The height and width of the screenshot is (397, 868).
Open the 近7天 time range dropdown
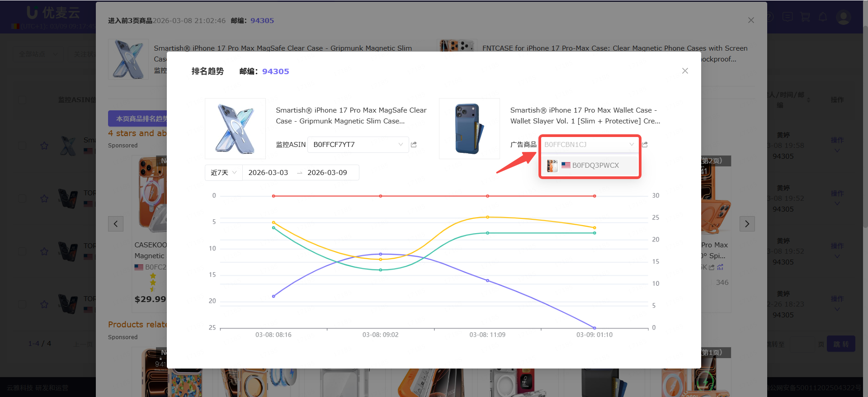click(x=223, y=173)
